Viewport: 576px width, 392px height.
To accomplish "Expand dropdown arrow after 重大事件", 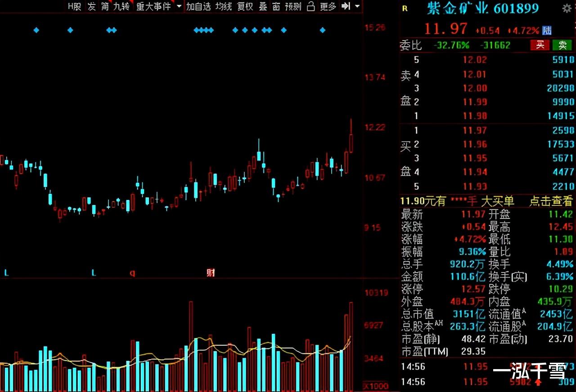I will (179, 6).
